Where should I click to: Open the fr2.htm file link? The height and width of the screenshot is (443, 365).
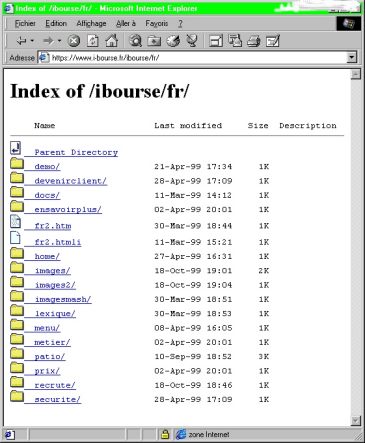tap(53, 226)
